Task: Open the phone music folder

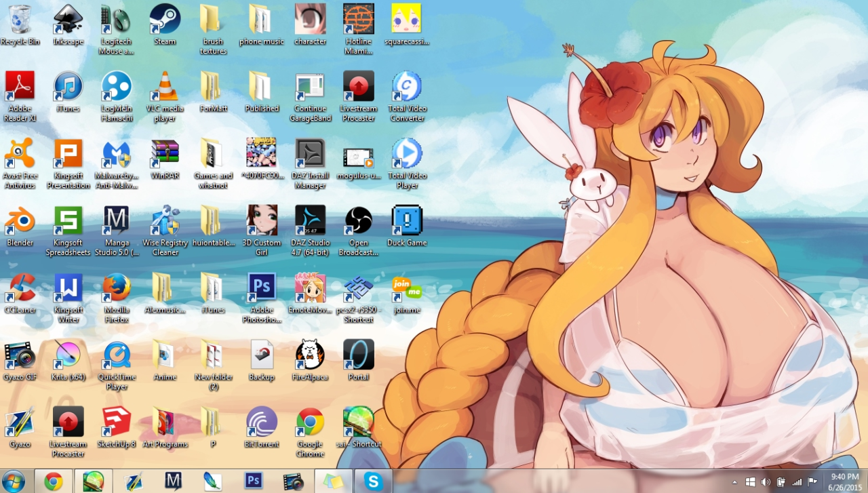Action: 262,24
